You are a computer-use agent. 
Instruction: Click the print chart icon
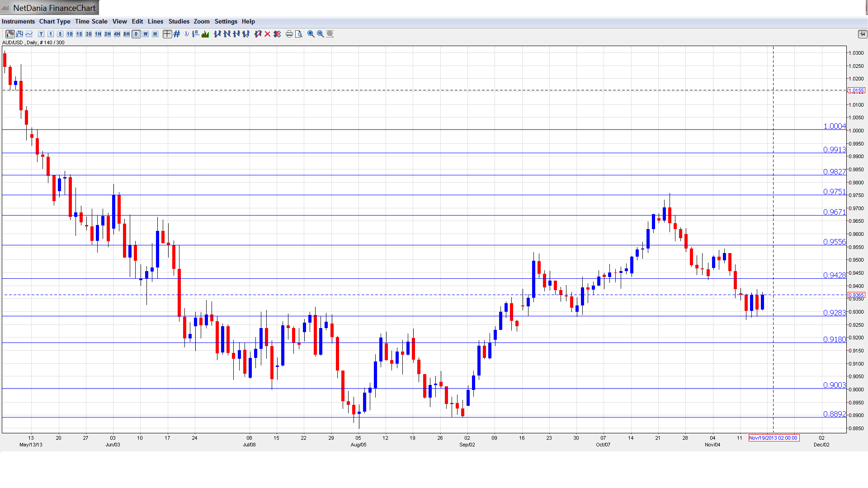click(x=289, y=34)
